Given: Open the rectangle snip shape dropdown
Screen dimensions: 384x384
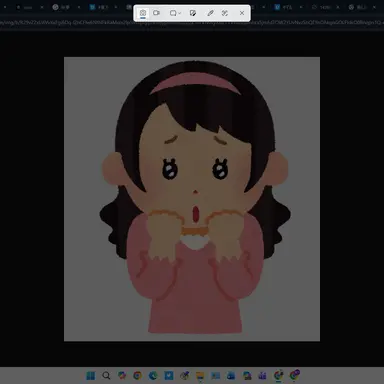Looking at the screenshot, I should tap(175, 13).
